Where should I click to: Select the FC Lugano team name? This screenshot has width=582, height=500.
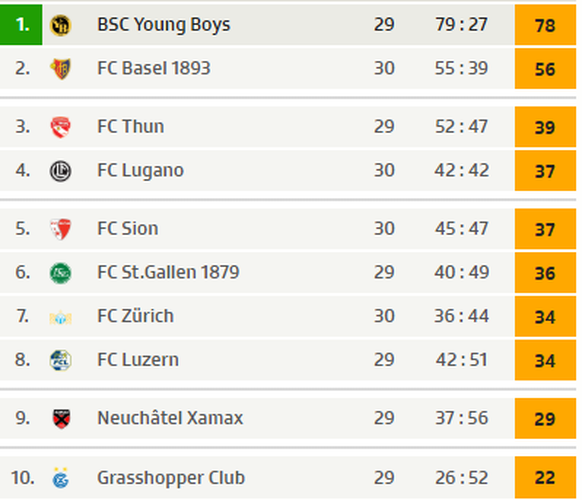(140, 171)
